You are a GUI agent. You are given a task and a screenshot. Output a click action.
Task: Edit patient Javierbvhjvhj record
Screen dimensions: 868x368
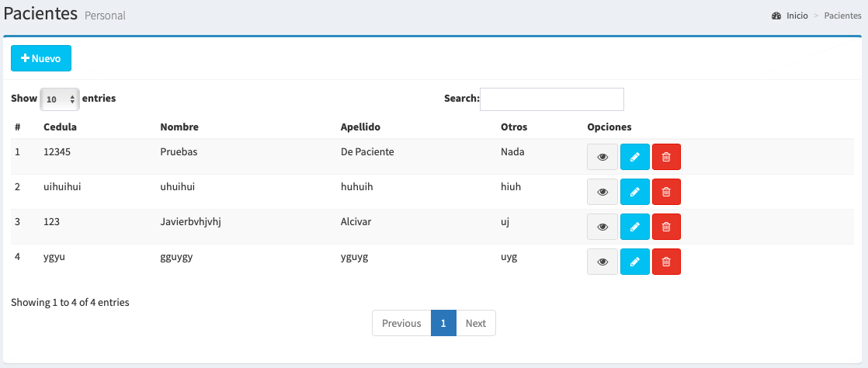coord(634,227)
